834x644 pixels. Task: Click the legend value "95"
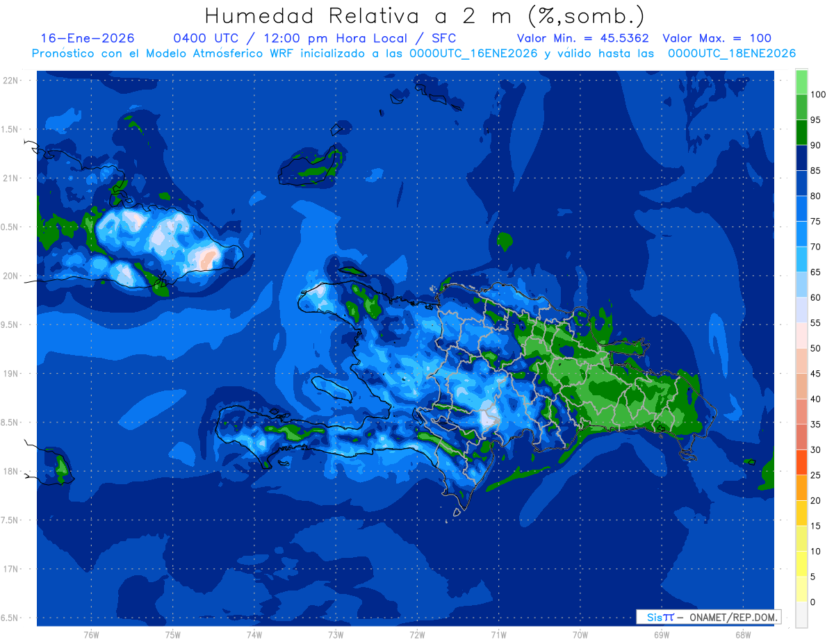click(x=815, y=119)
